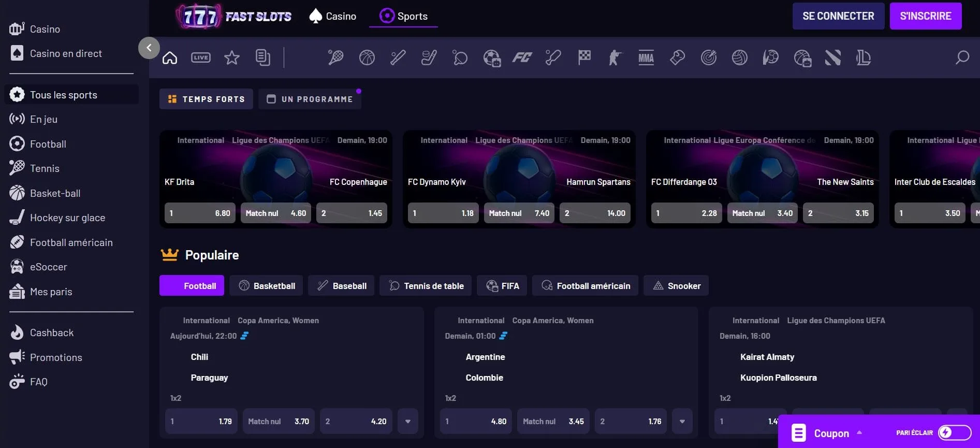The height and width of the screenshot is (448, 980).
Task: Open Mes paris in the sidebar
Action: 41,292
